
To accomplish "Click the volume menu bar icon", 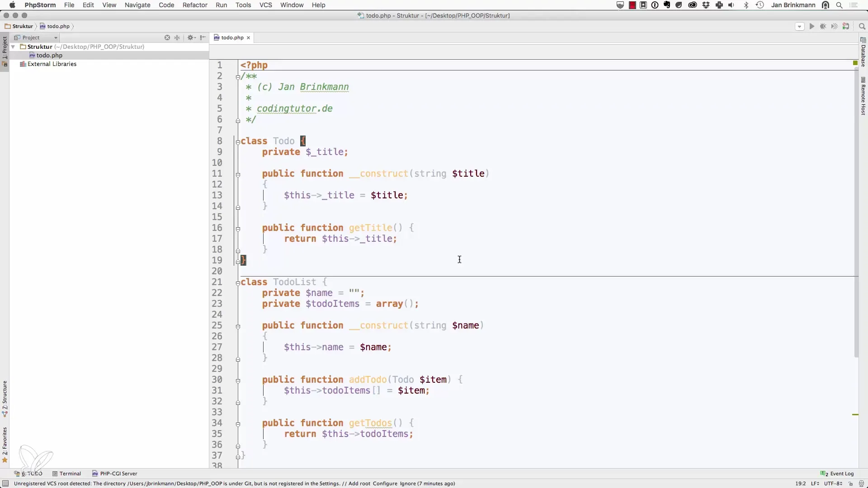I will (x=731, y=5).
